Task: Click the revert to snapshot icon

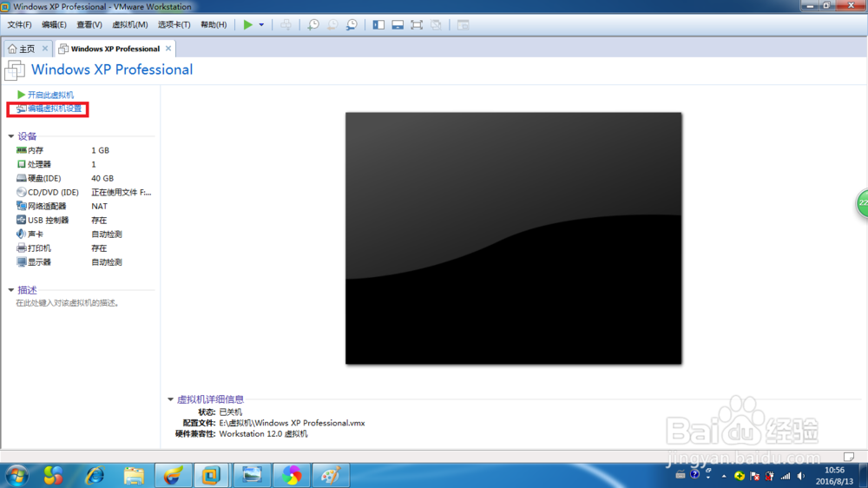Action: [332, 24]
